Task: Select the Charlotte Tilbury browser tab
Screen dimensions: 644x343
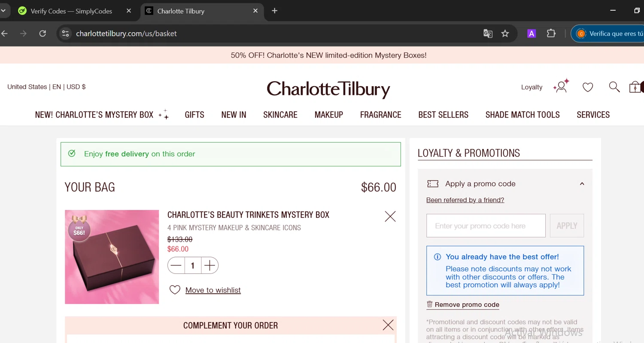Action: (x=202, y=11)
